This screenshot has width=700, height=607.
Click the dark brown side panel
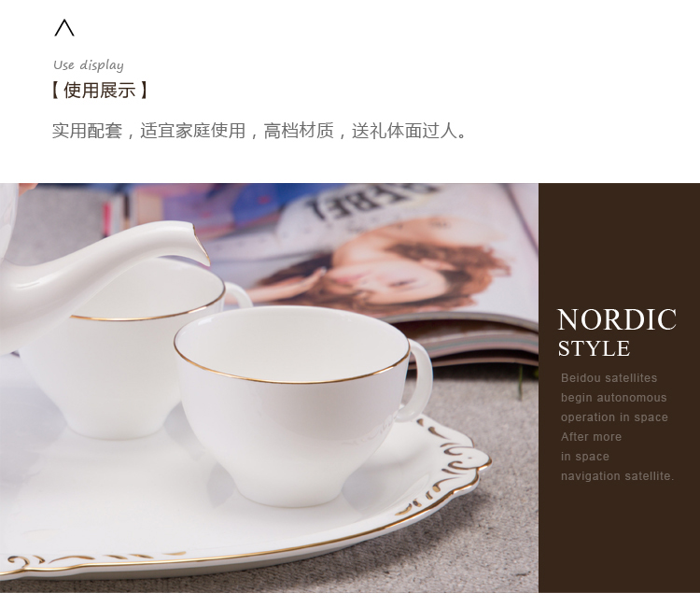619,388
